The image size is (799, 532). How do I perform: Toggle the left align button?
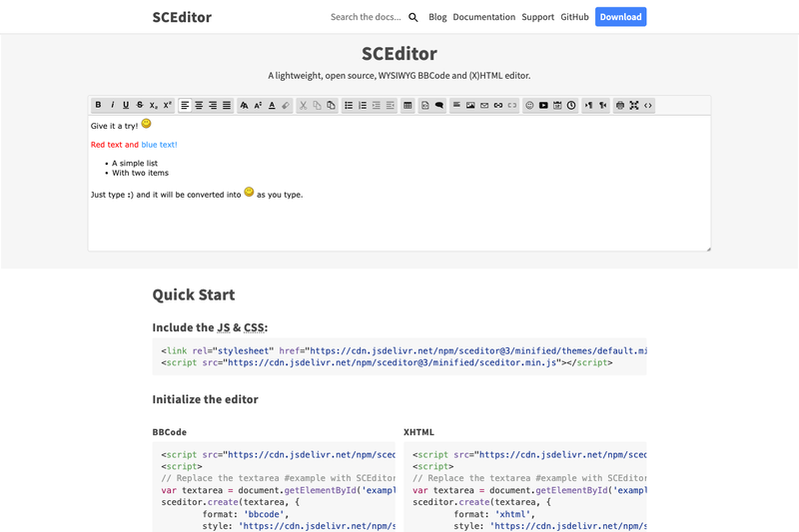pos(185,105)
